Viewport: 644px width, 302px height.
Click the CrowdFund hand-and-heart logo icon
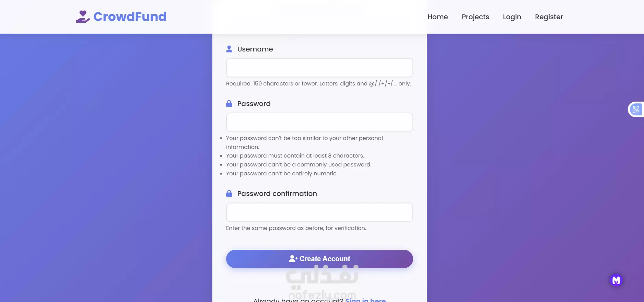(83, 16)
